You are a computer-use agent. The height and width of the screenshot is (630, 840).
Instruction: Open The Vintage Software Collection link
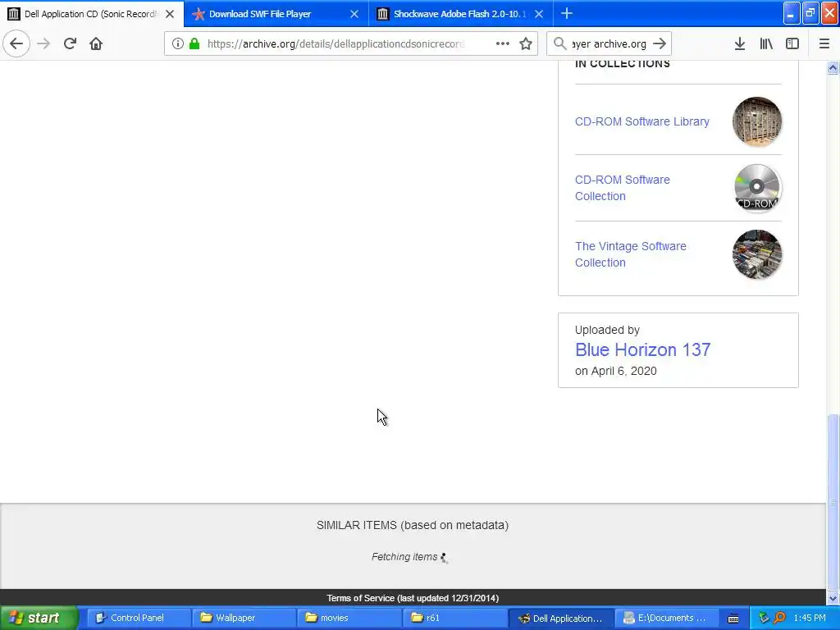[x=631, y=254]
